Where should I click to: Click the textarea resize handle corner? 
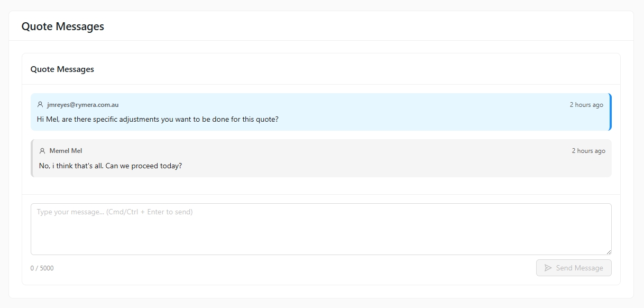coord(609,252)
